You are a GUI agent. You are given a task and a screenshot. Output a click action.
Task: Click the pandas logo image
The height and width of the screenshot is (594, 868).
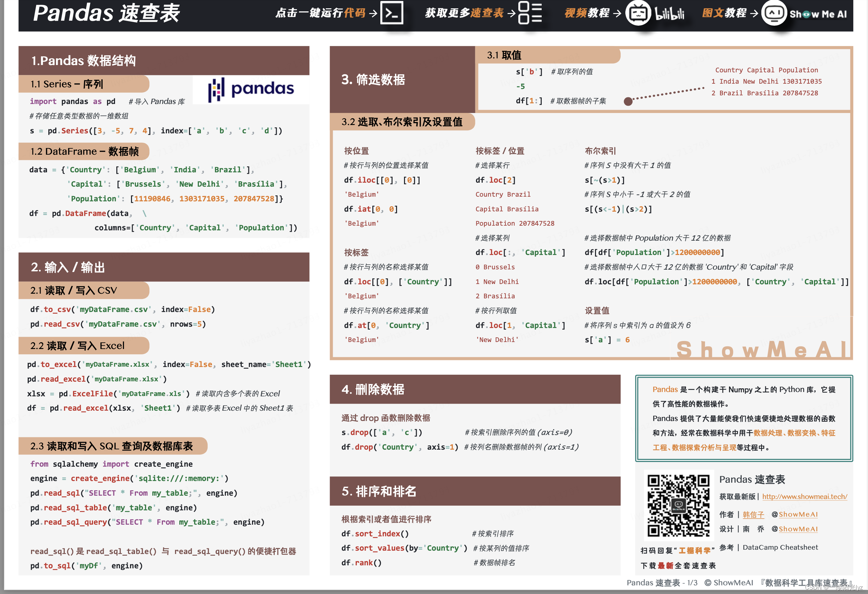click(251, 89)
